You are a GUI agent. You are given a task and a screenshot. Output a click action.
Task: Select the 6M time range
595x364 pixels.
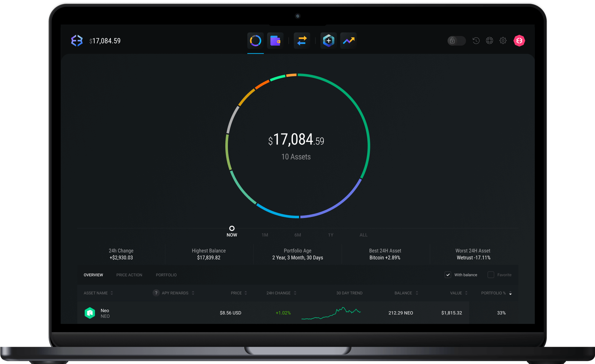coord(298,235)
